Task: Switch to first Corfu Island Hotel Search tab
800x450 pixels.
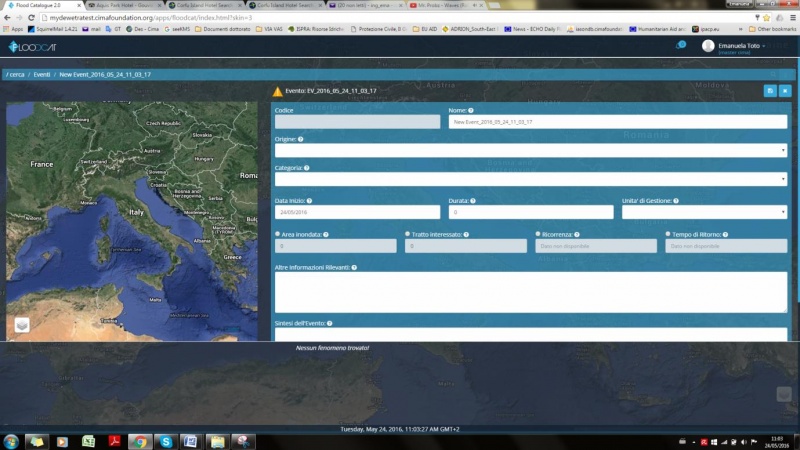Action: [x=205, y=5]
